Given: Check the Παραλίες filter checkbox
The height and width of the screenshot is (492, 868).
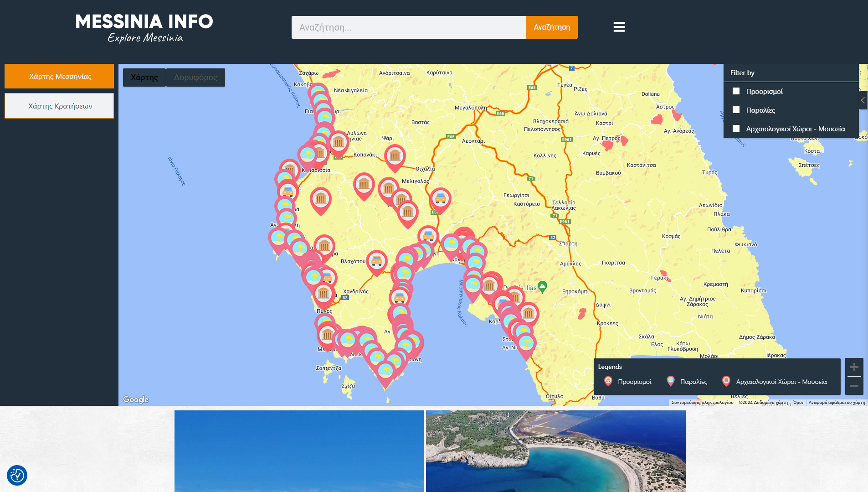Looking at the screenshot, I should pos(736,110).
